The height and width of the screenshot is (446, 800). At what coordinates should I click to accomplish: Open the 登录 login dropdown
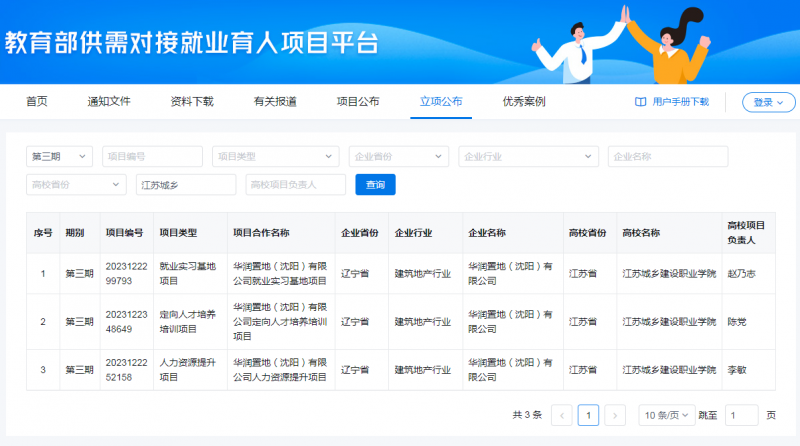[x=768, y=102]
